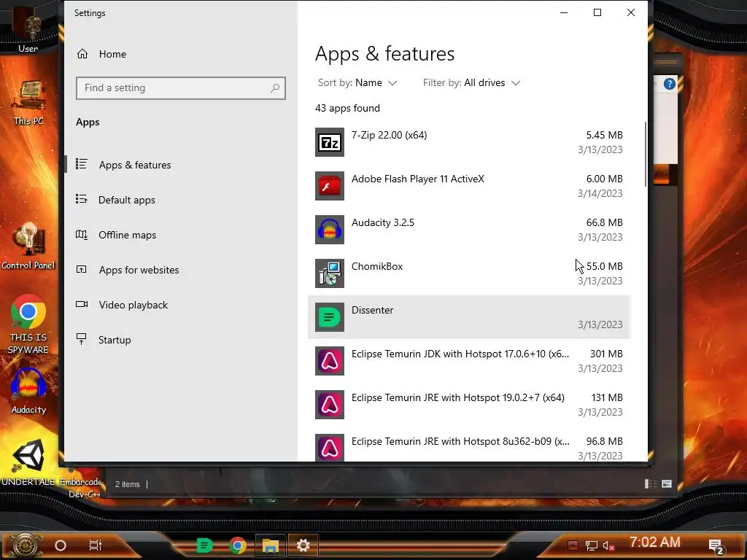Click the Settings gear on the taskbar
747x560 pixels.
point(303,545)
